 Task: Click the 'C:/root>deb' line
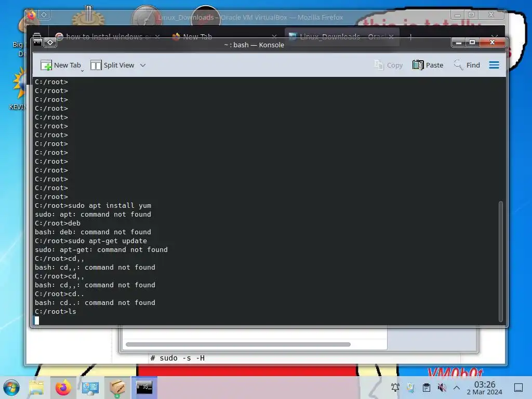click(58, 223)
